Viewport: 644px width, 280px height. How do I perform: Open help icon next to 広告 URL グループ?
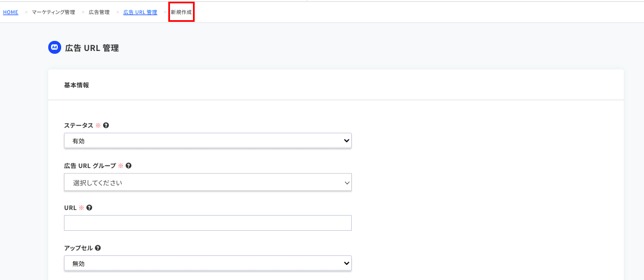[x=128, y=166]
